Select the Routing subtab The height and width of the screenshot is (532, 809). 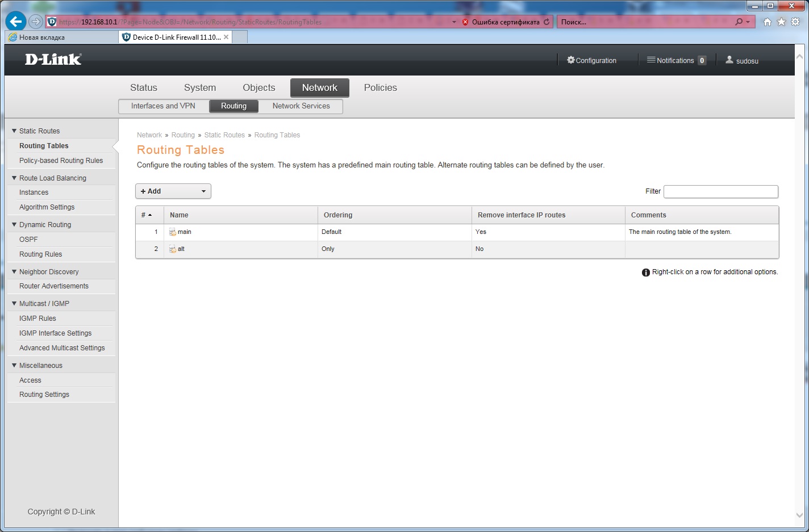tap(234, 106)
